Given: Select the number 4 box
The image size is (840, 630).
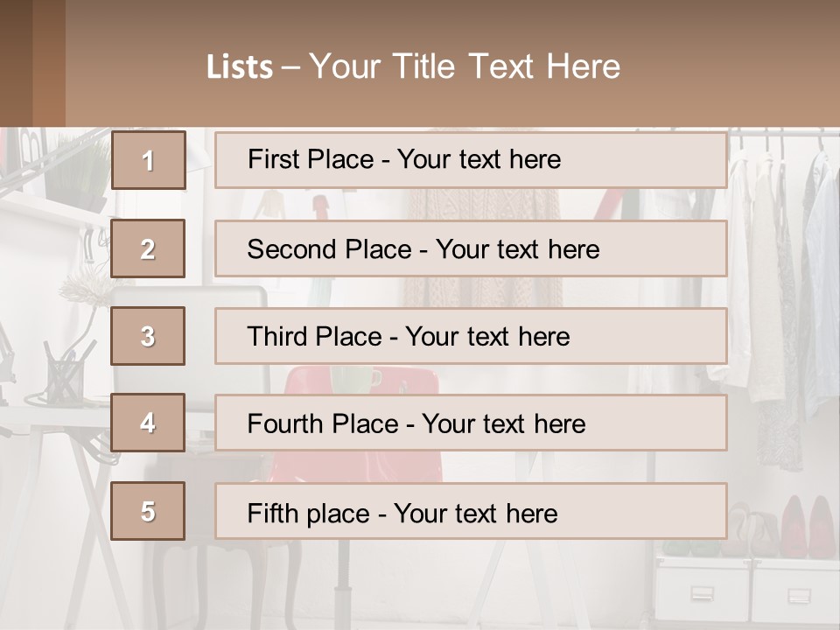Looking at the screenshot, I should pos(149,423).
